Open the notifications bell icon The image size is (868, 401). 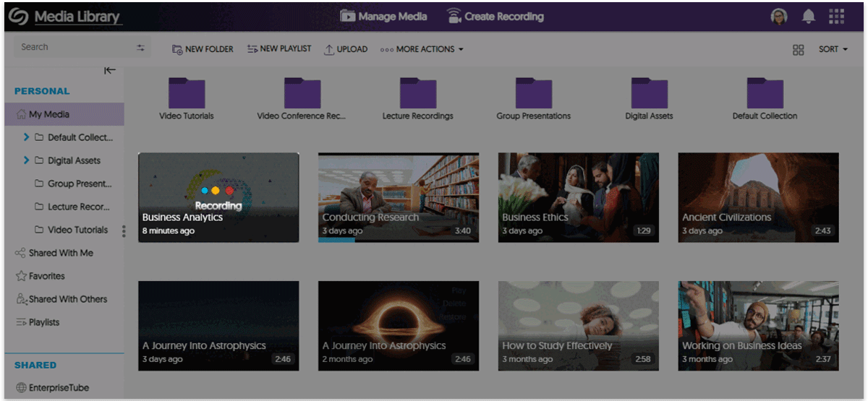pyautogui.click(x=809, y=17)
